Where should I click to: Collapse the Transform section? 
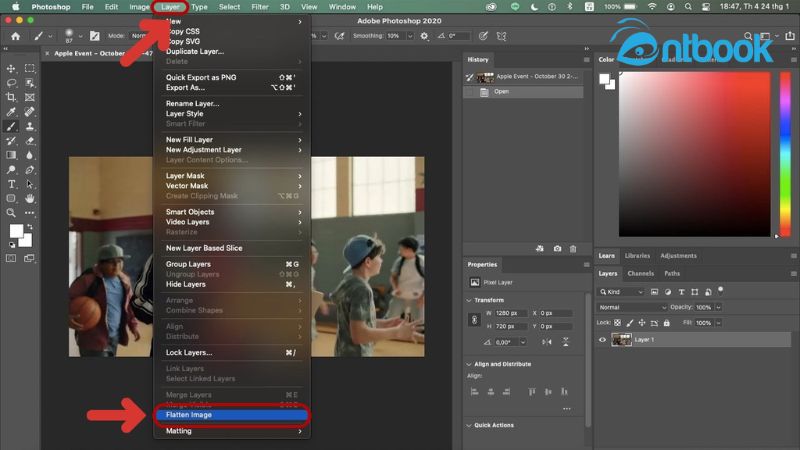469,301
